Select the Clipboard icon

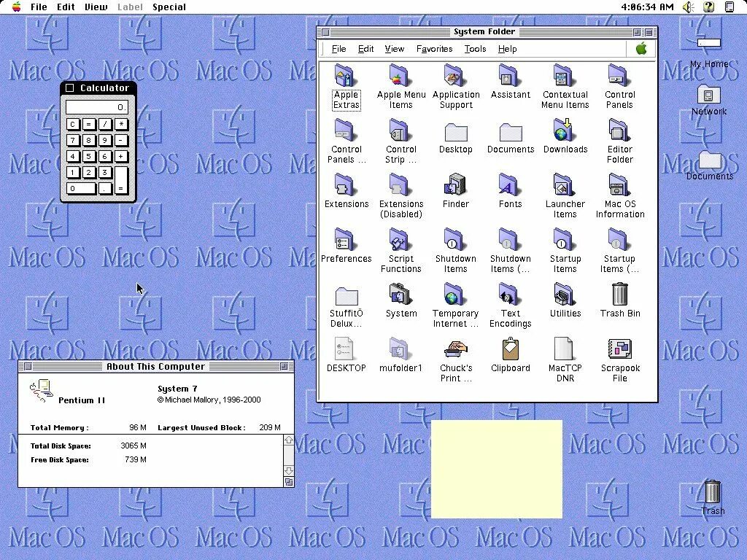click(510, 349)
